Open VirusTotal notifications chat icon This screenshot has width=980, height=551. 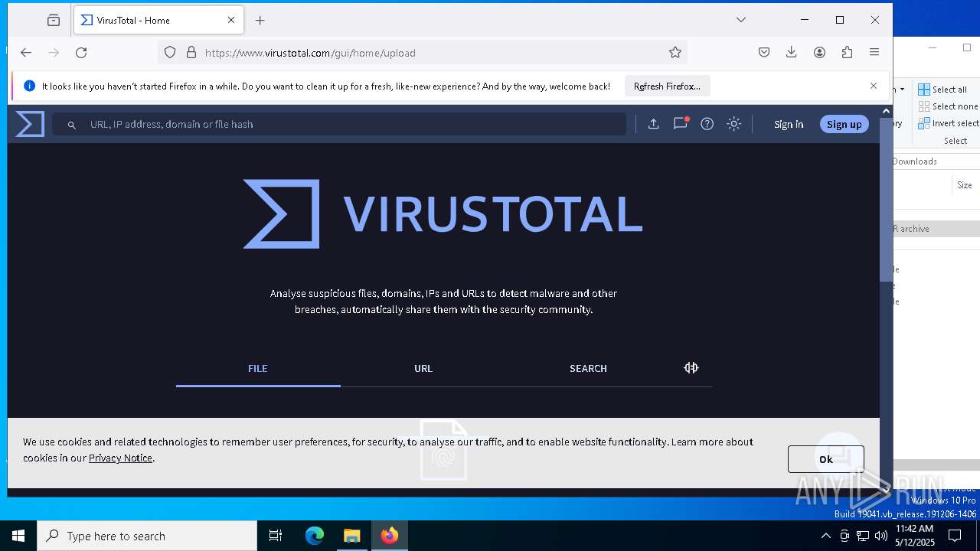pyautogui.click(x=680, y=124)
